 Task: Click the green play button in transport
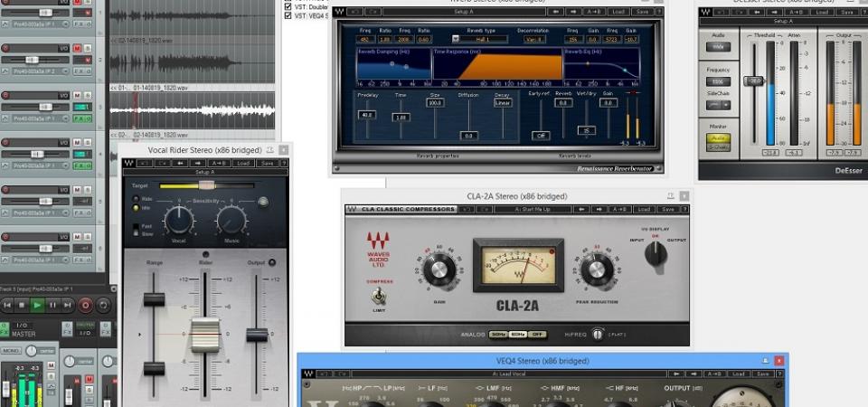37,305
